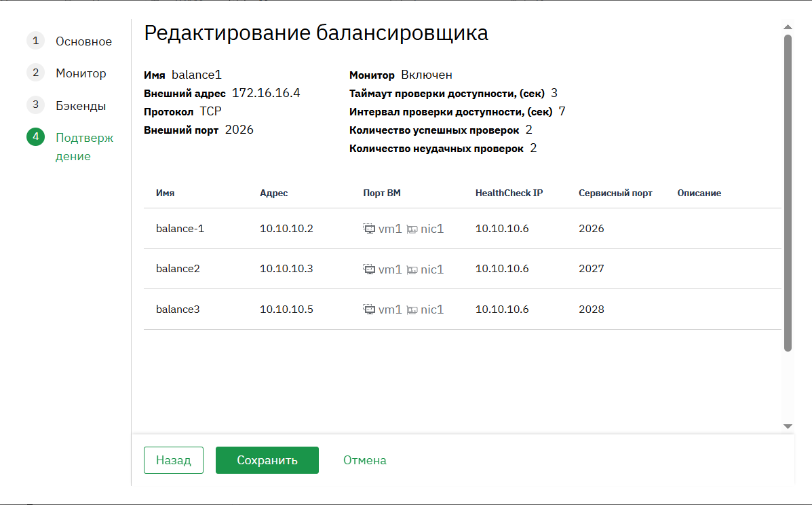Click the Таймаут проверки доступности label
Screen dimensions: 812x505
[447, 94]
